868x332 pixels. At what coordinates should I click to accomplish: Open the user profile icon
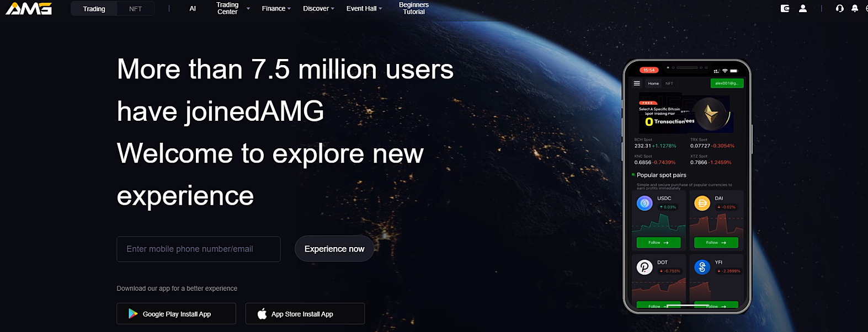pyautogui.click(x=803, y=8)
